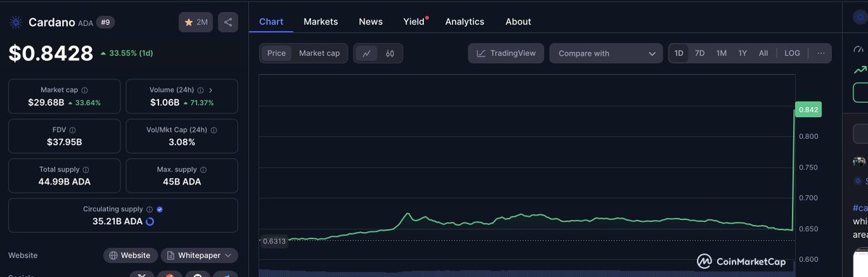
Task: Click the 35.21B ADA circulating supply value
Action: (116, 221)
